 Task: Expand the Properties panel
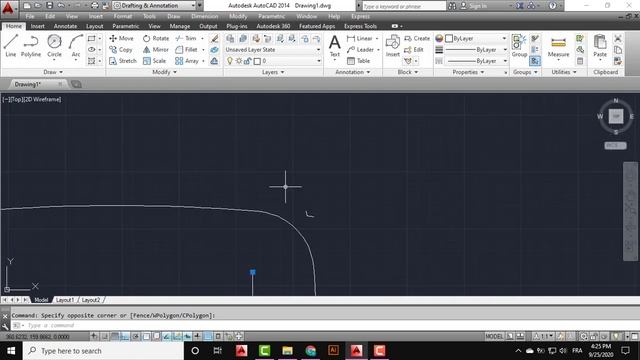(468, 72)
